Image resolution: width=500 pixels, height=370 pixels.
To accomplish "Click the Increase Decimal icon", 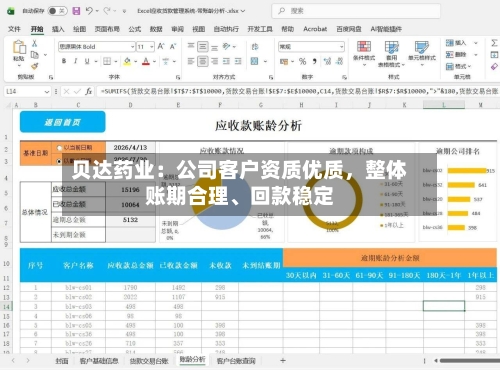I will click(328, 61).
